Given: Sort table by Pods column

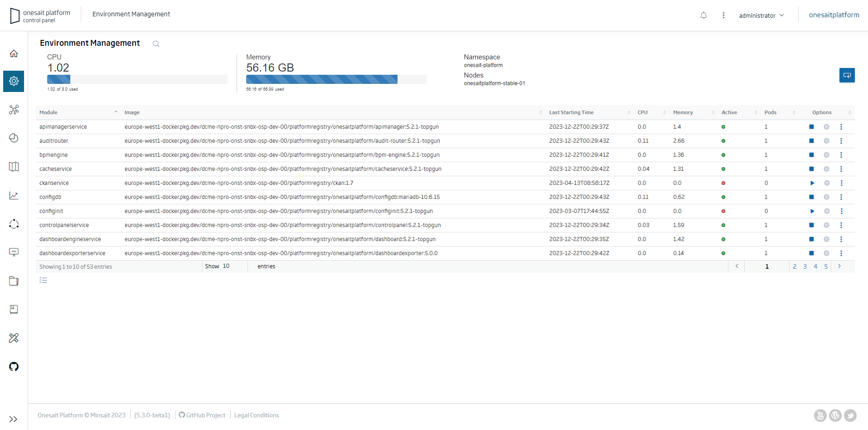Looking at the screenshot, I should click(x=780, y=112).
